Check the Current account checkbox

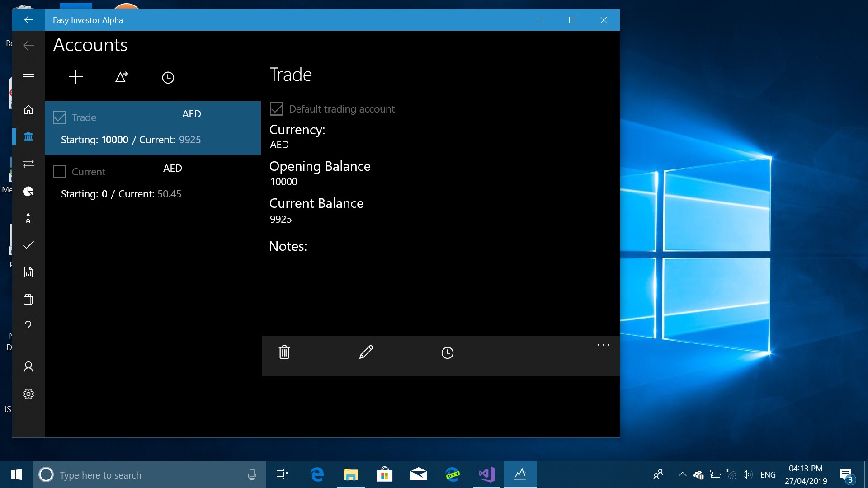click(x=60, y=172)
